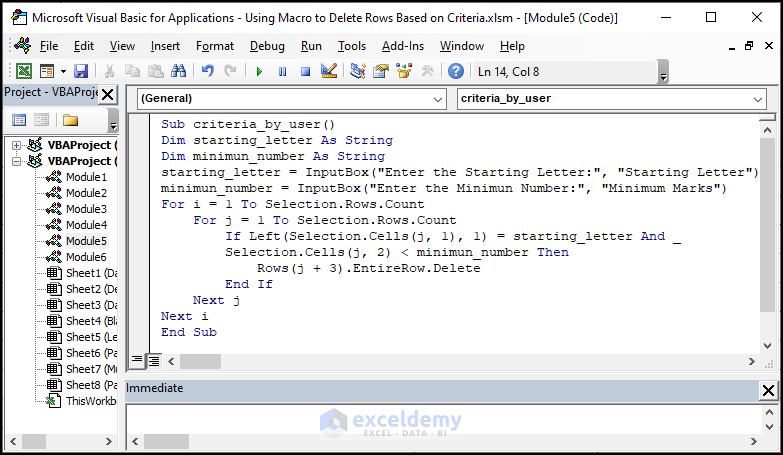Open Object Browser toolbar icon
This screenshot has width=783, height=455.
click(x=403, y=71)
